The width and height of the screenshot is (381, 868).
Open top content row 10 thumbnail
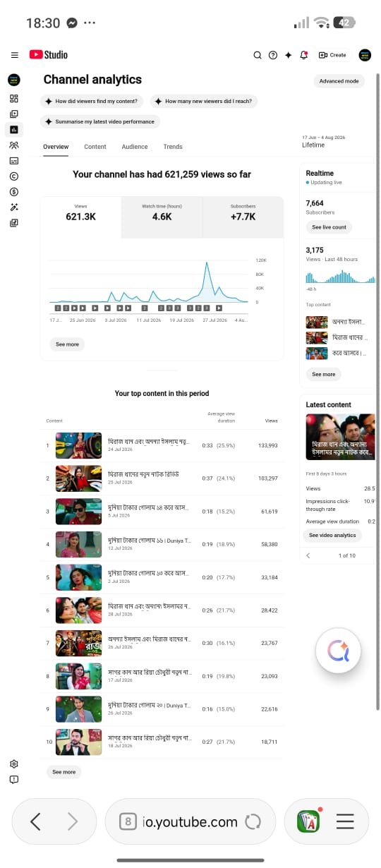coord(78,742)
